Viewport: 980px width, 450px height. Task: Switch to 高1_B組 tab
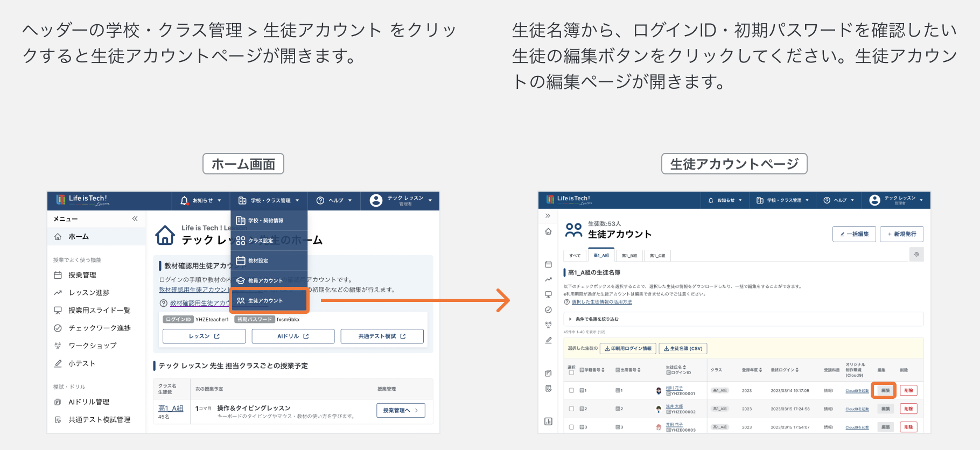pos(629,256)
